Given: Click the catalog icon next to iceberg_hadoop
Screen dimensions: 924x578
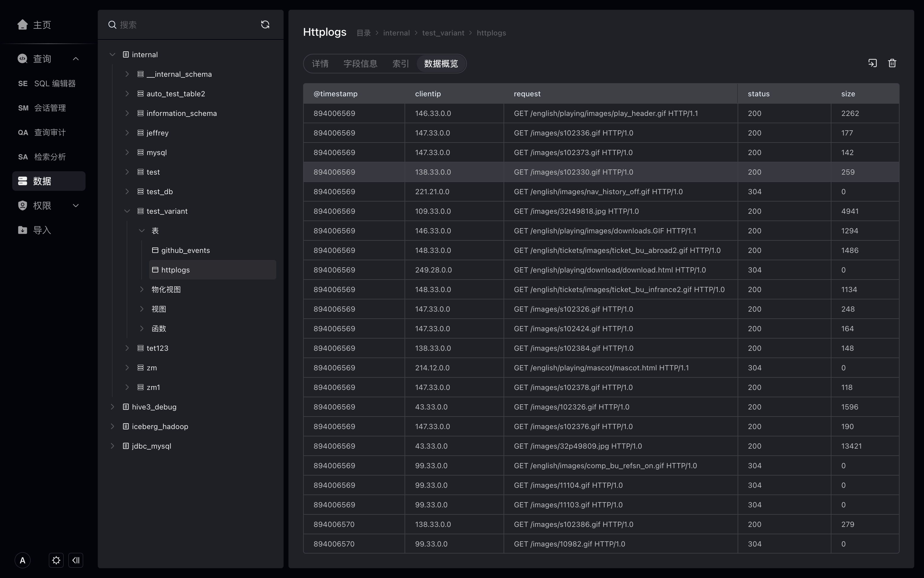Looking at the screenshot, I should click(126, 426).
